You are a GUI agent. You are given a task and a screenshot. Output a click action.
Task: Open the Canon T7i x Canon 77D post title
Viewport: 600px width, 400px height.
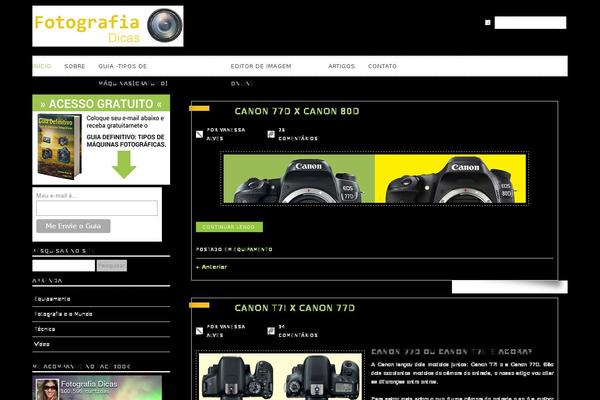point(295,308)
